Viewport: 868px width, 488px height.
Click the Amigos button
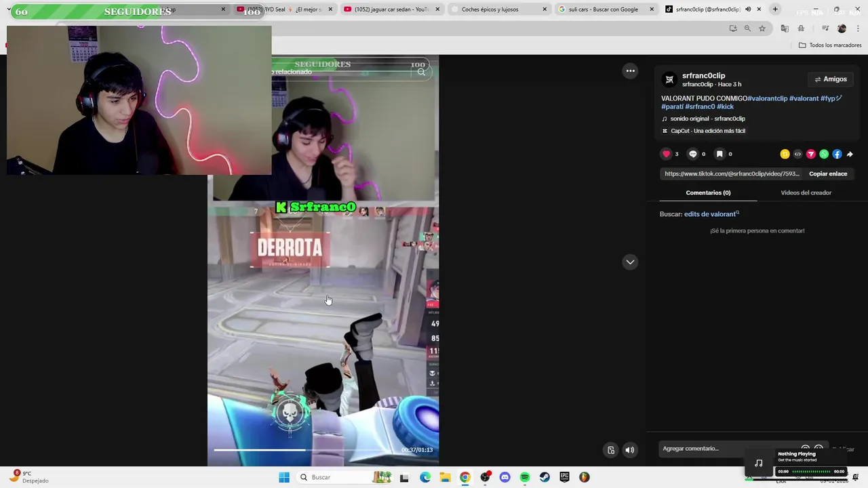(x=831, y=79)
